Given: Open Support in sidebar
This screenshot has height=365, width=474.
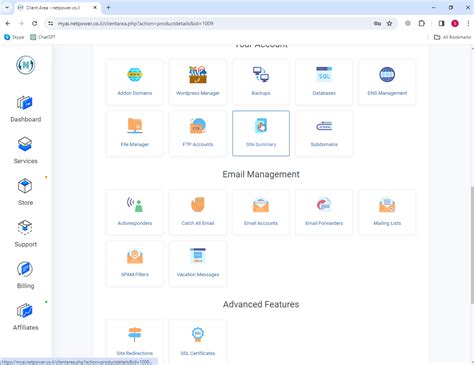Looking at the screenshot, I should (x=26, y=234).
